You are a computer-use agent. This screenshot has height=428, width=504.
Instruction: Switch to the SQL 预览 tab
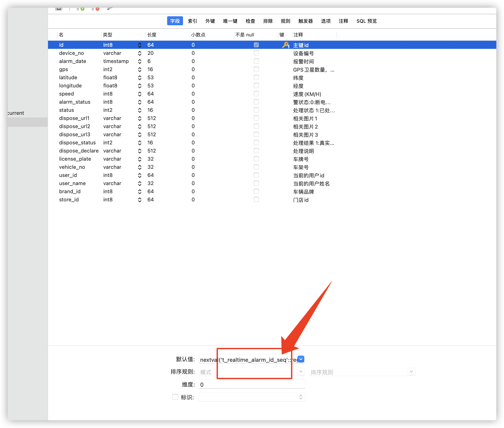click(x=366, y=21)
